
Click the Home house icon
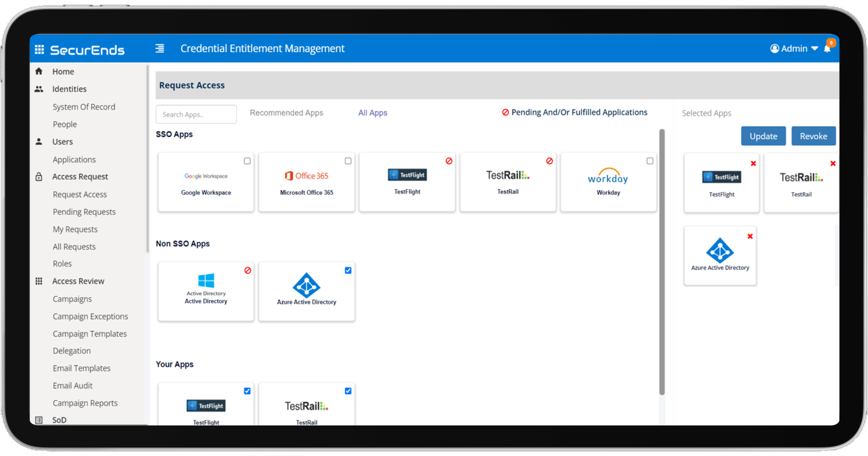click(39, 71)
